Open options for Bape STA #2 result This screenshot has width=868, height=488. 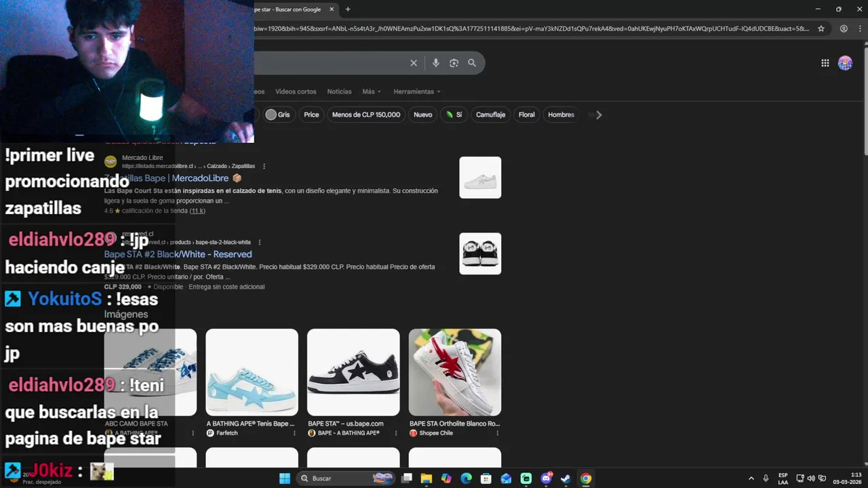click(x=259, y=242)
